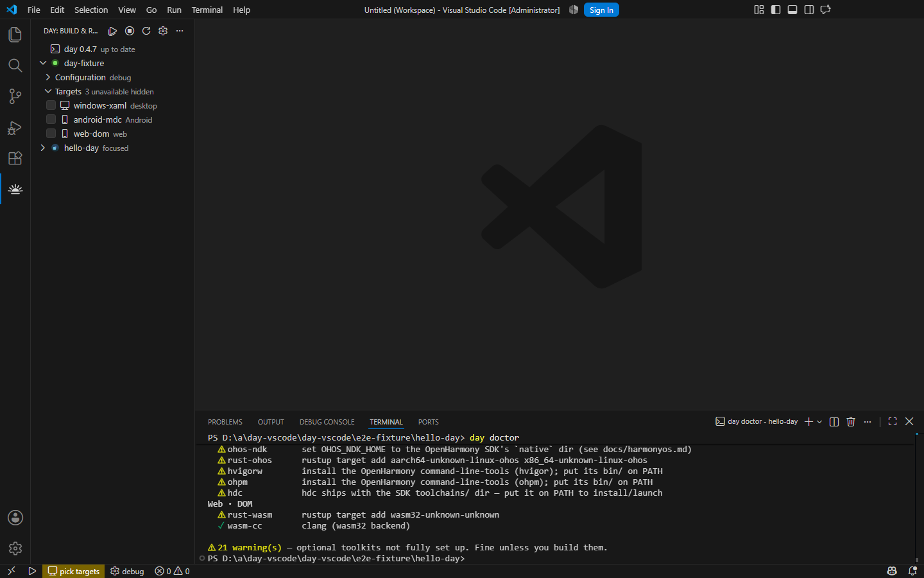
Task: Check the web-dom target checkbox
Action: (51, 134)
